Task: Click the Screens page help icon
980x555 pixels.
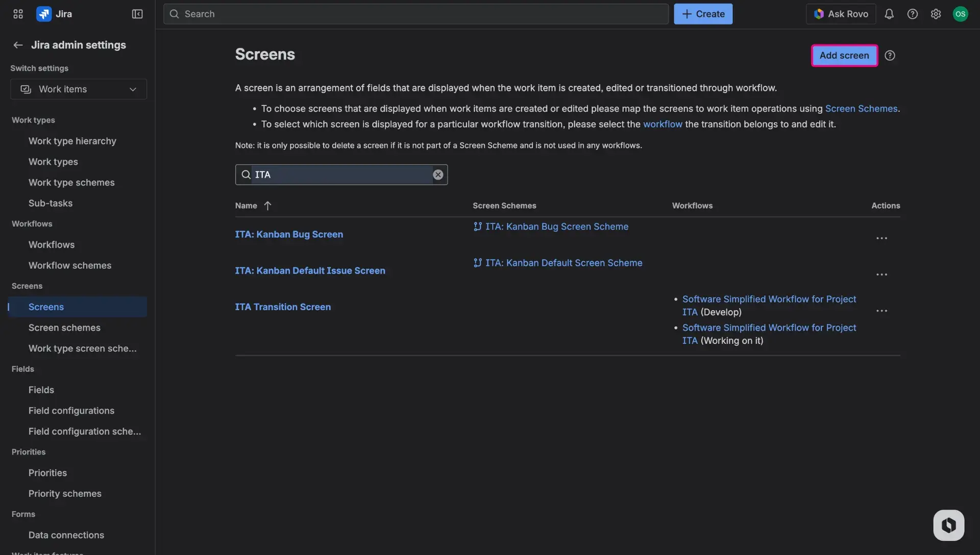Action: (x=890, y=55)
